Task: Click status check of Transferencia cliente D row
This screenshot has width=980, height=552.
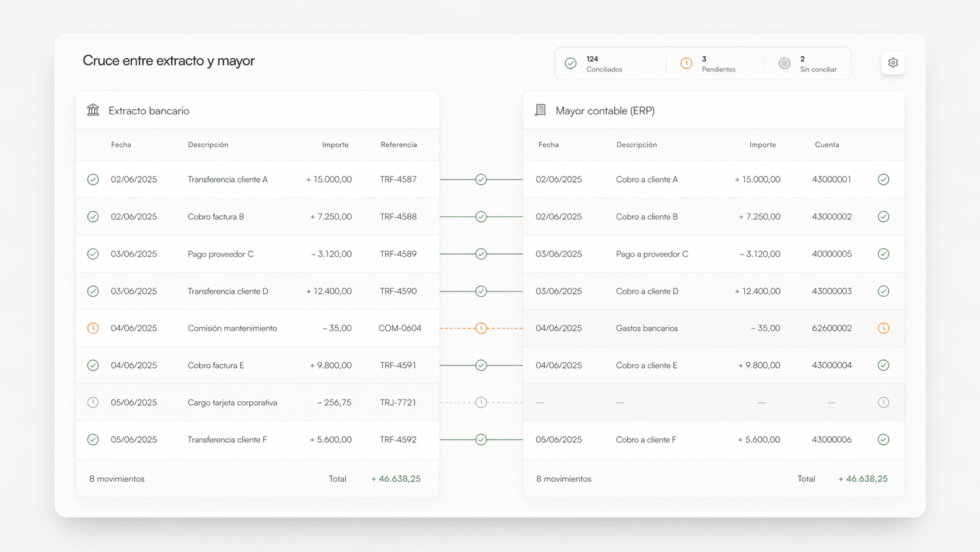Action: point(93,291)
